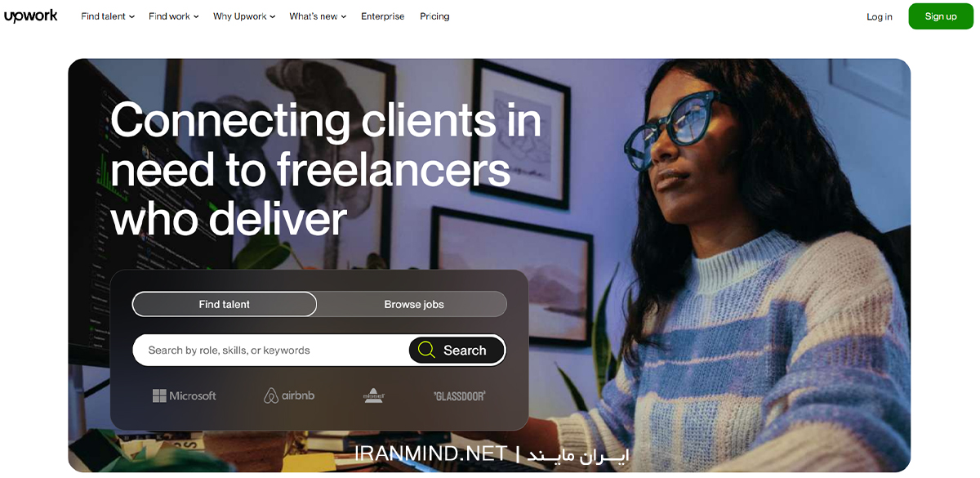Image resolution: width=980 pixels, height=478 pixels.
Task: Switch to the Browse jobs toggle option
Action: tap(414, 304)
